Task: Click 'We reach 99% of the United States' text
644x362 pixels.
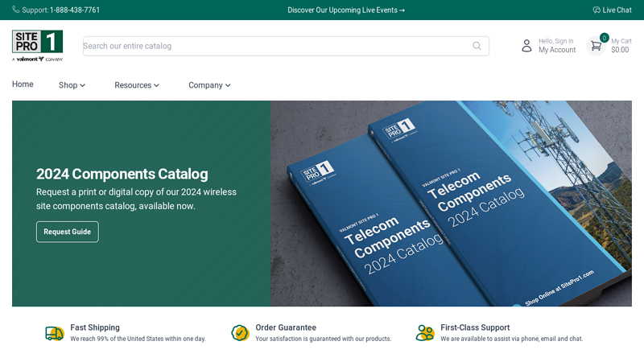Action: [138, 339]
